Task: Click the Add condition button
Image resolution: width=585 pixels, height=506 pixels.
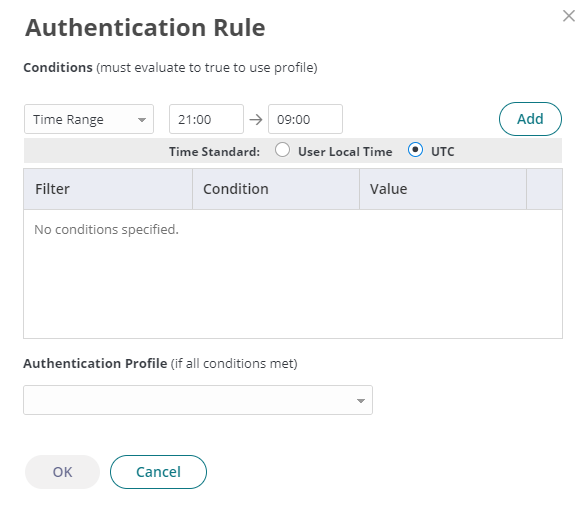Action: click(x=530, y=119)
